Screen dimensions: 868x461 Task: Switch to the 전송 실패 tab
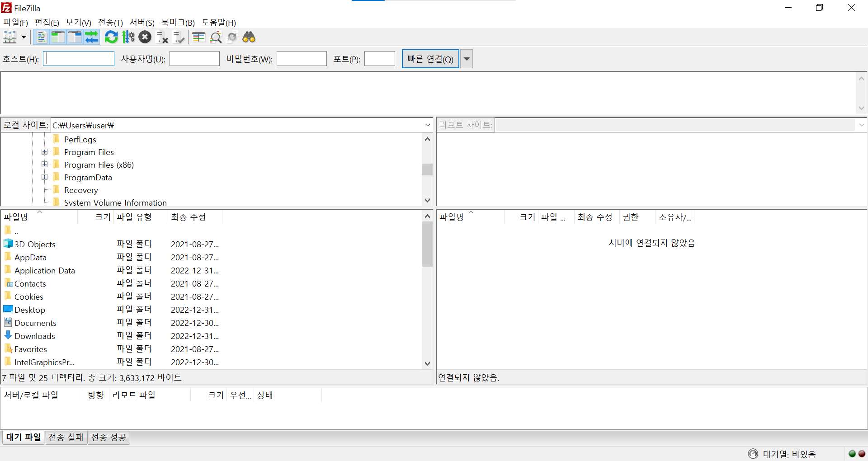click(66, 437)
